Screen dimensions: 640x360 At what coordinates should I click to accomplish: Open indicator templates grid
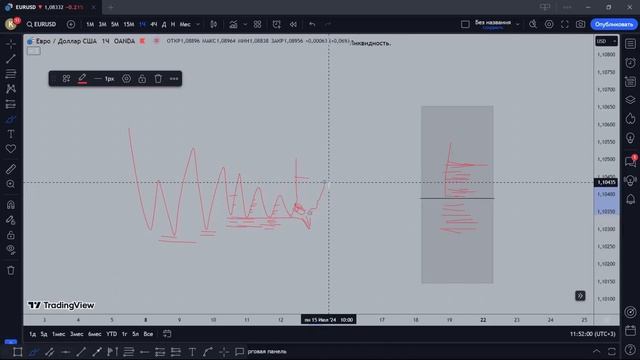pyautogui.click(x=257, y=24)
